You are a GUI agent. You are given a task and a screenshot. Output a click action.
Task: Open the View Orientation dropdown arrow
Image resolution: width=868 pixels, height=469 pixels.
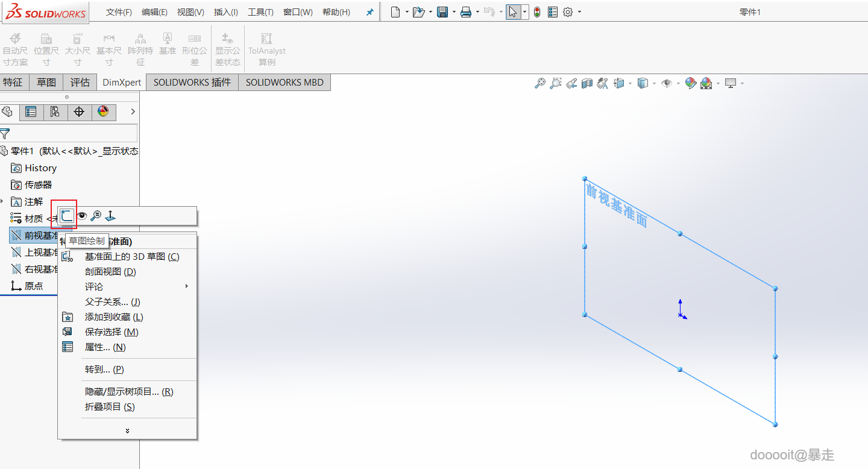(x=630, y=83)
